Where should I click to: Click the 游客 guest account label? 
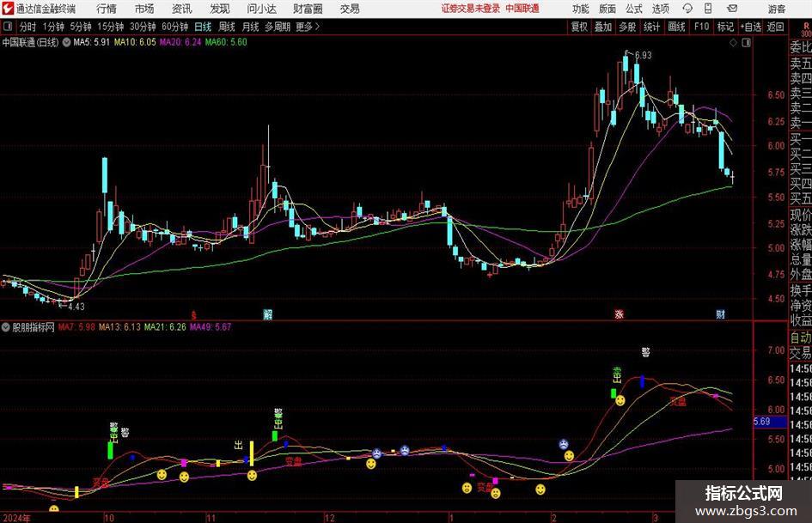777,9
